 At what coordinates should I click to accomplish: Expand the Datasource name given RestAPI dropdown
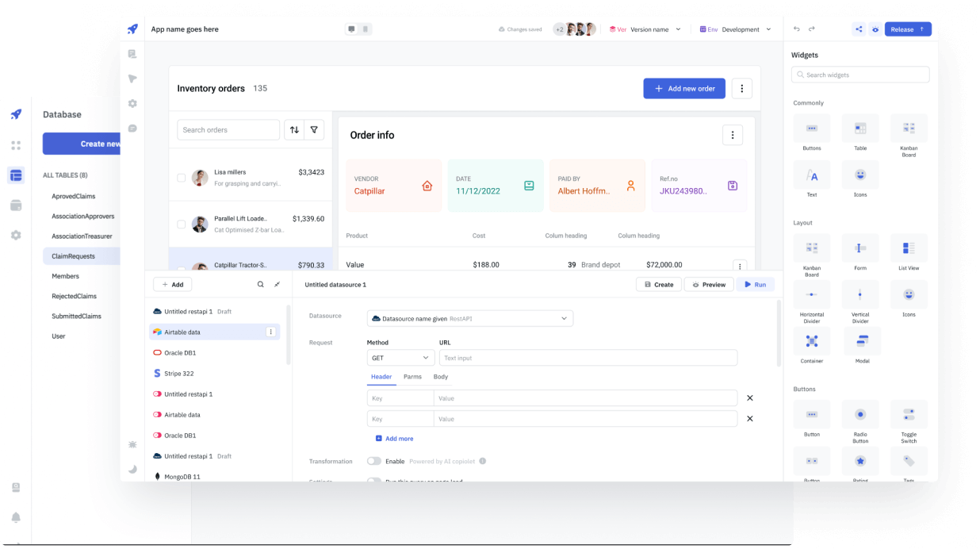469,317
